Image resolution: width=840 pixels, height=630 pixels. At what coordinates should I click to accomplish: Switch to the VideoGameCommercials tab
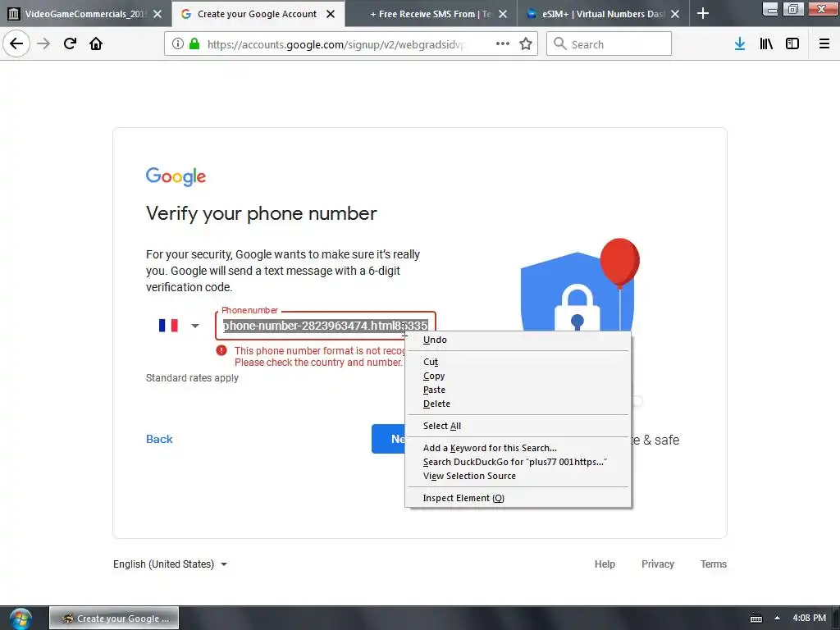point(85,14)
